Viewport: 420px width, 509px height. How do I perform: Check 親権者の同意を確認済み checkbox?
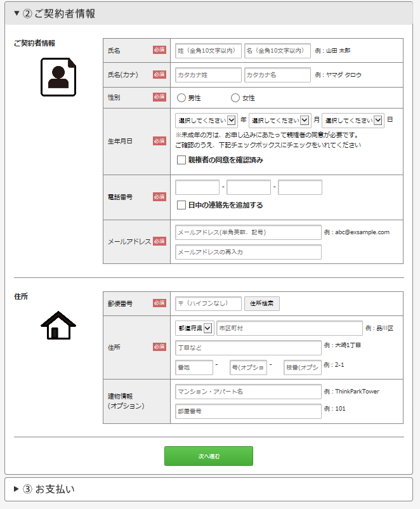[x=181, y=160]
